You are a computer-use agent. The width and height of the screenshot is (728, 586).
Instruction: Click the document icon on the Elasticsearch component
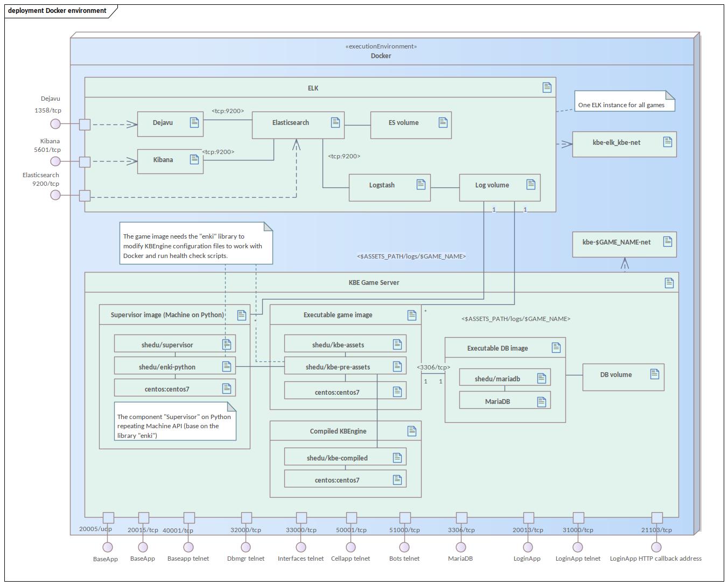tap(334, 123)
